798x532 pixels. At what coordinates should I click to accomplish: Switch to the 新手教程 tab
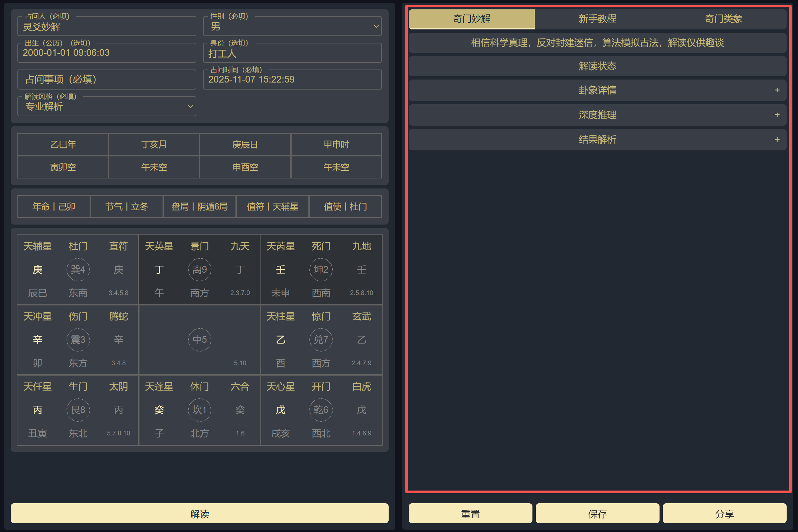(x=597, y=19)
